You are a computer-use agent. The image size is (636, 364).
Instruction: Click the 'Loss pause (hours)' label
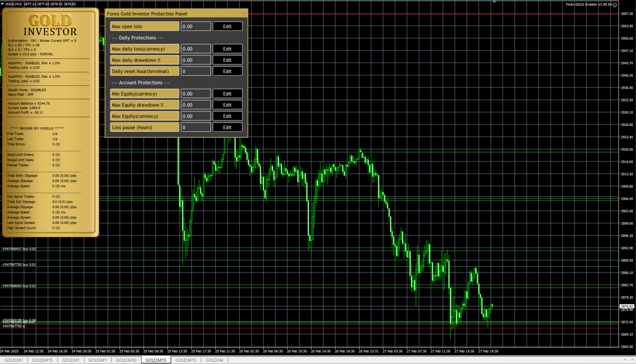coord(145,128)
